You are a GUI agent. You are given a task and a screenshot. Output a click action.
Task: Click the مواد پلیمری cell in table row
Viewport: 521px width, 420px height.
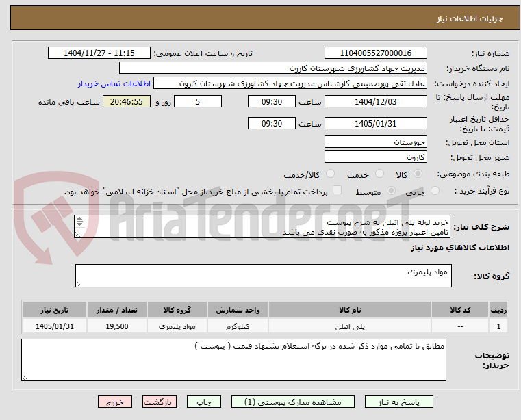(177, 326)
